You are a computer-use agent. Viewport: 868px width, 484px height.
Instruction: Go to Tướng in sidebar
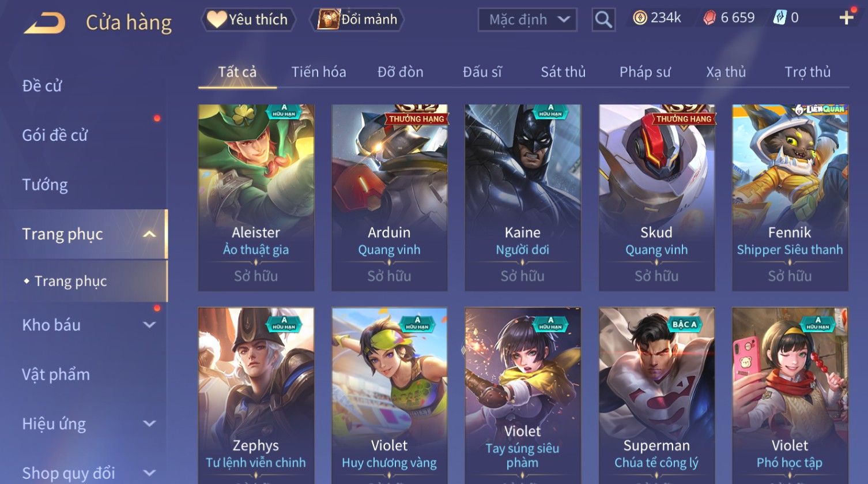(45, 185)
